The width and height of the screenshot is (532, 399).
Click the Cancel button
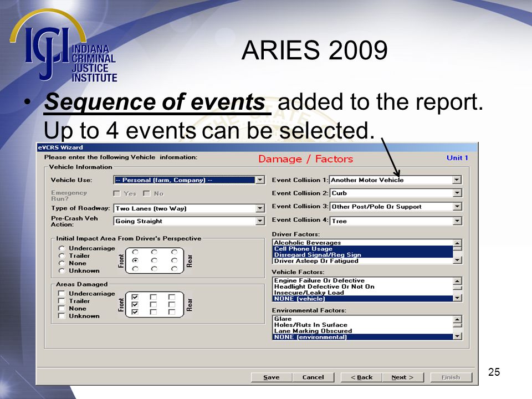[x=313, y=377]
